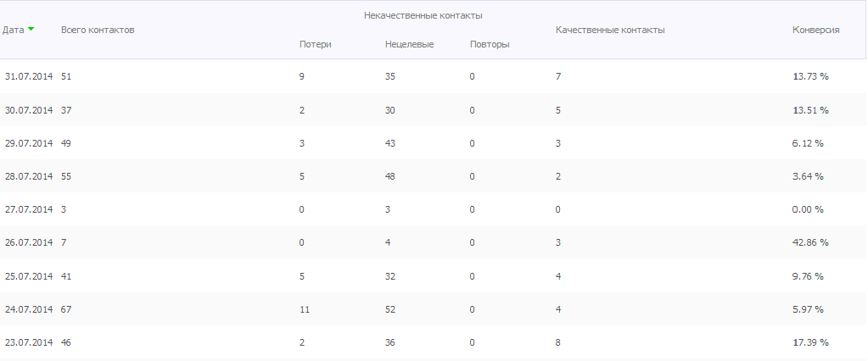868x361 pixels.
Task: Click the Потери column header
Action: (x=316, y=44)
